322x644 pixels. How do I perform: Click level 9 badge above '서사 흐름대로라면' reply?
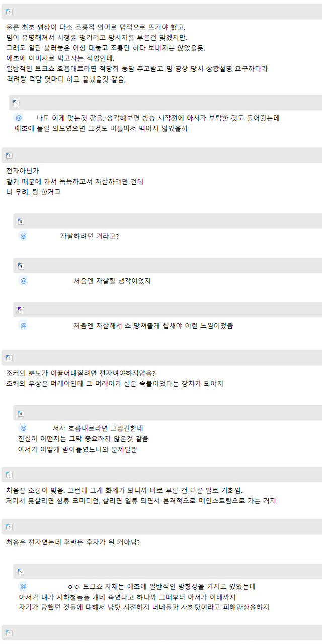21,413
